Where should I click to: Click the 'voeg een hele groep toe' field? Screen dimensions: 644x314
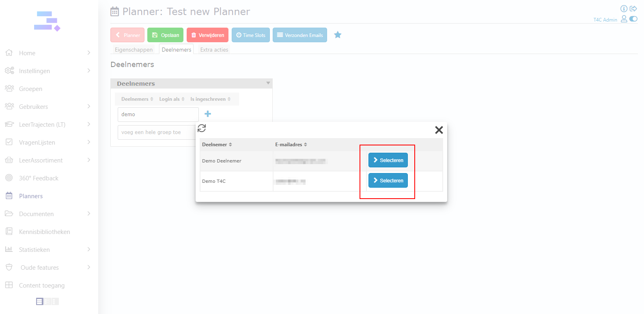(156, 132)
